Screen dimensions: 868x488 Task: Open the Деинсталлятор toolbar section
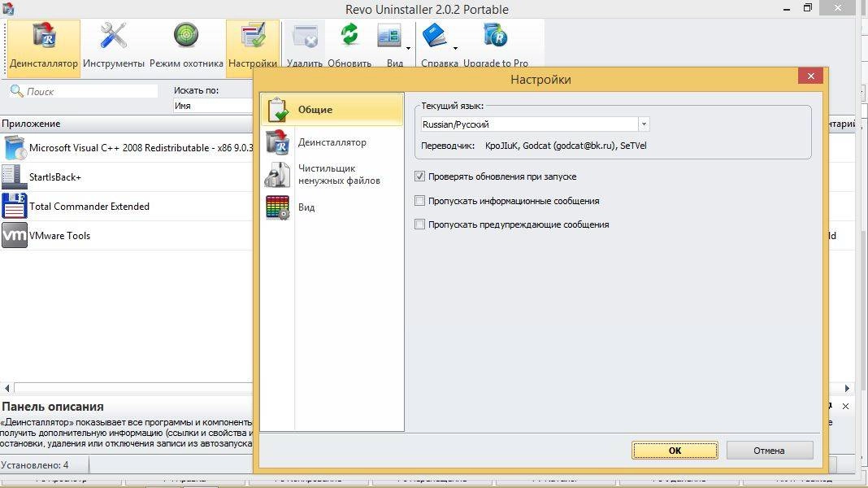pyautogui.click(x=44, y=47)
